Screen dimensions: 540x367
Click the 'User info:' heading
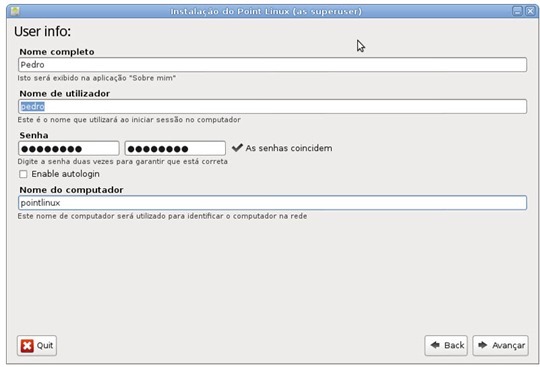tap(42, 31)
